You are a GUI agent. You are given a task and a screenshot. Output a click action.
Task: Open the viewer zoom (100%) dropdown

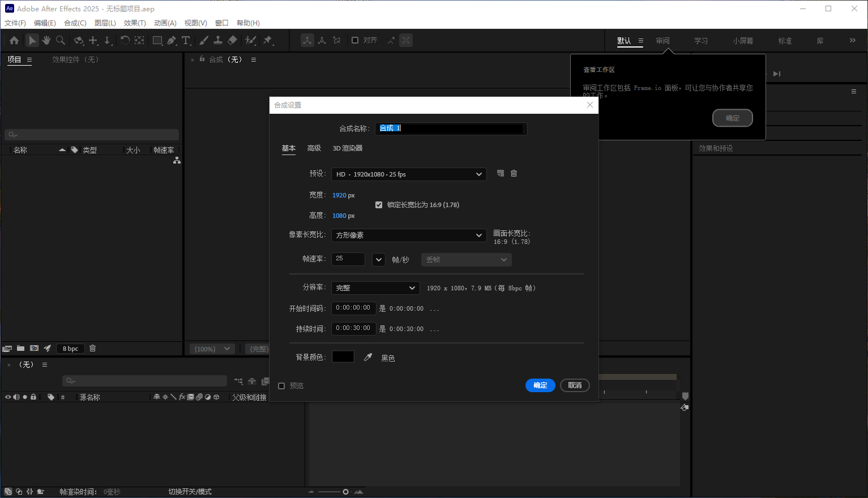[212, 349]
